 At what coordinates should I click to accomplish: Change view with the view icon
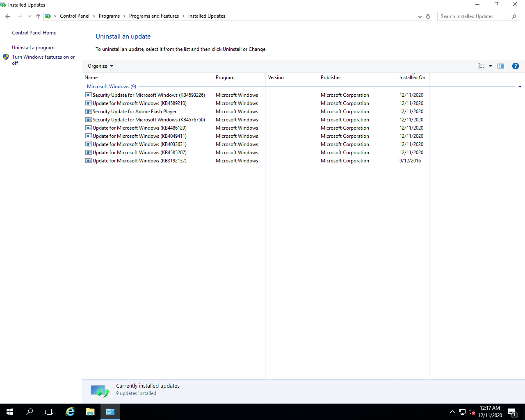(x=481, y=66)
